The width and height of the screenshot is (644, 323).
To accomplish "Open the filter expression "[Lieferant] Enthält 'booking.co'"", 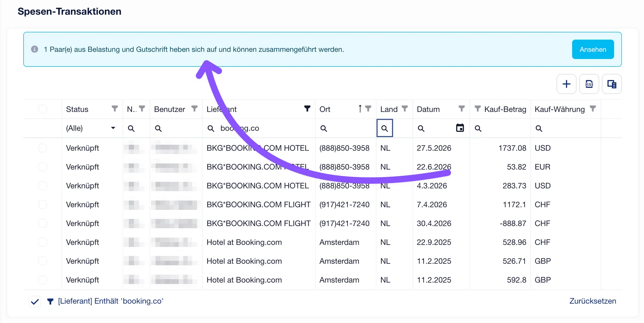I will click(111, 301).
